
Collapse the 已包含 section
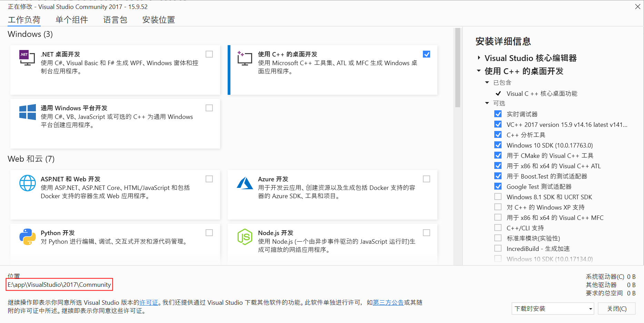(487, 82)
